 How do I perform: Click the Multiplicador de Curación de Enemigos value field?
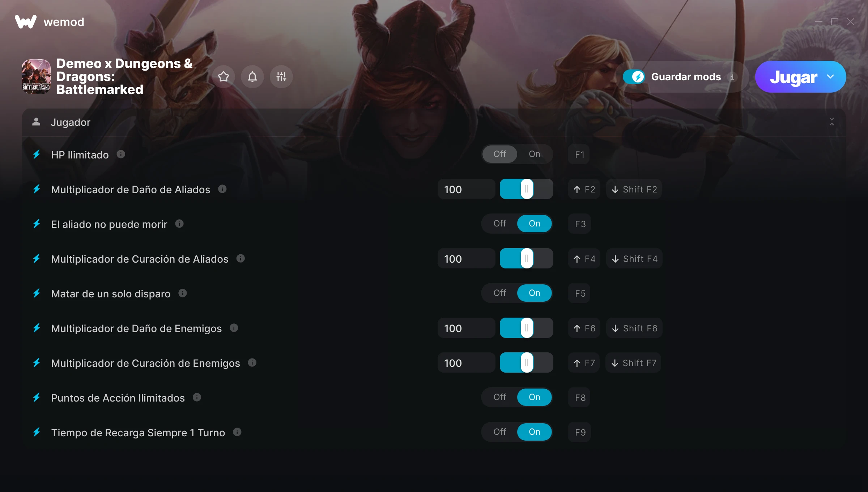(466, 363)
